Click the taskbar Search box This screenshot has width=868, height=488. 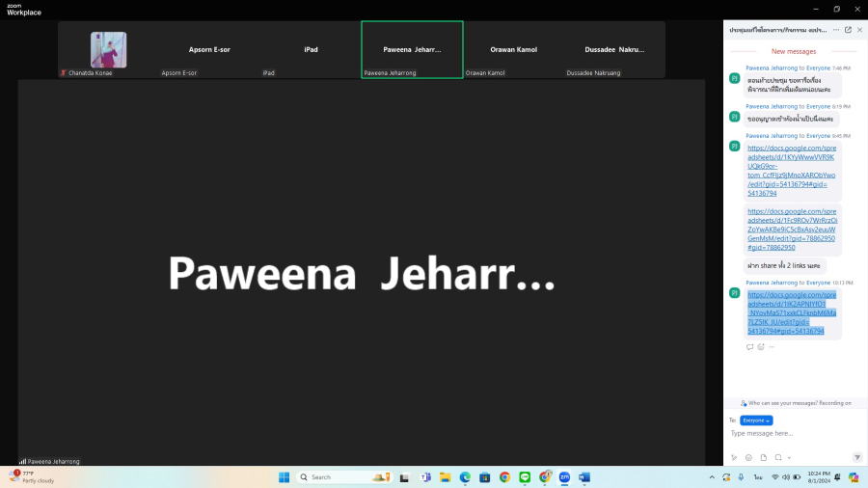point(344,477)
